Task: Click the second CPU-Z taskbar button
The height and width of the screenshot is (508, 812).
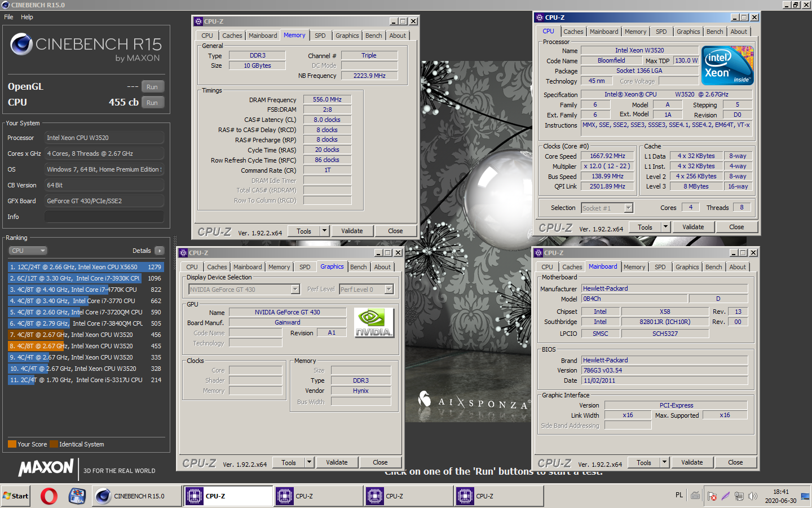Action: click(319, 496)
